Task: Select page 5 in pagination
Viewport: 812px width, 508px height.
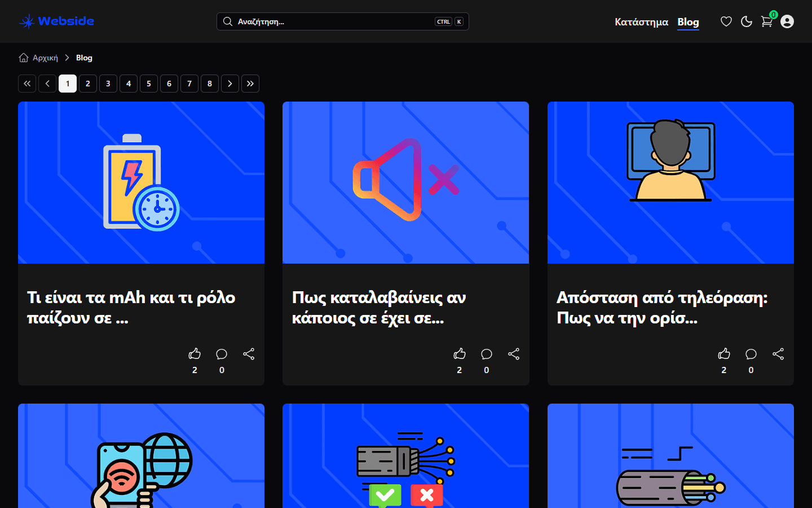Action: pyautogui.click(x=149, y=84)
